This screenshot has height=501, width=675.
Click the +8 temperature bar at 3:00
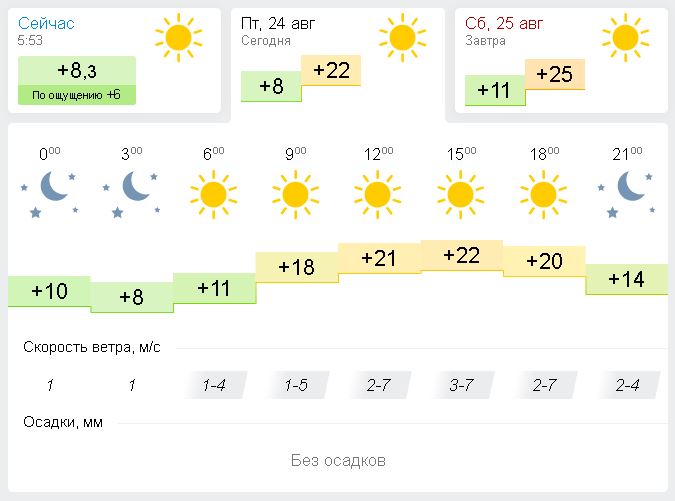point(132,297)
